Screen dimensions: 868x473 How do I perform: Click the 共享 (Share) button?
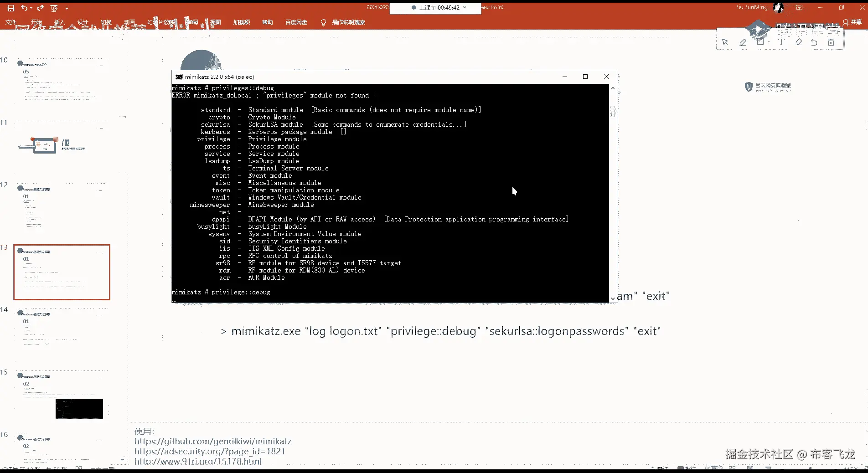(852, 22)
